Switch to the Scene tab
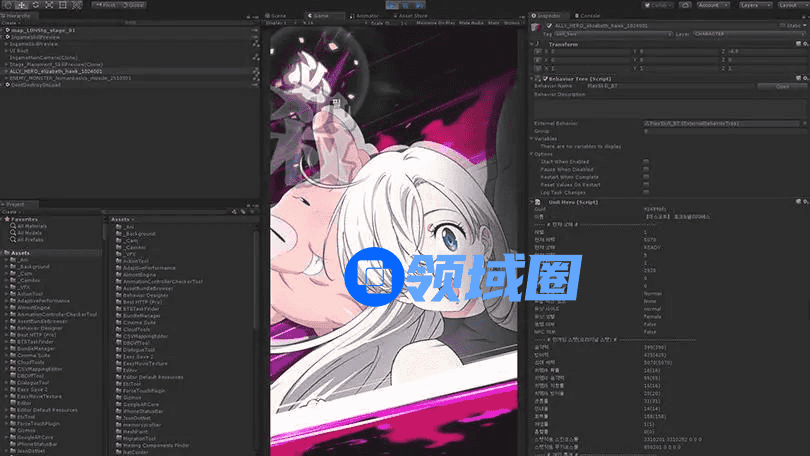 click(277, 16)
